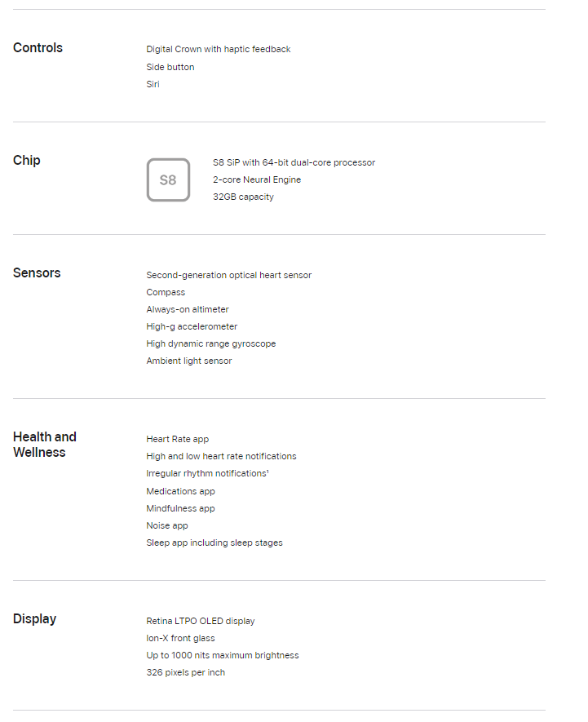Click the 2-core Neural Engine text

tap(256, 179)
